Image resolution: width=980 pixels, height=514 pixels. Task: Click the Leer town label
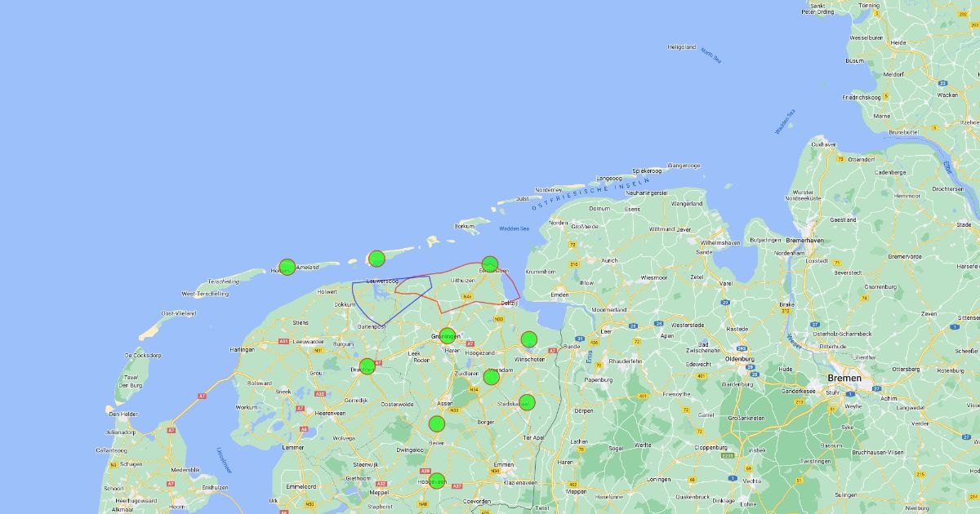[x=605, y=332]
